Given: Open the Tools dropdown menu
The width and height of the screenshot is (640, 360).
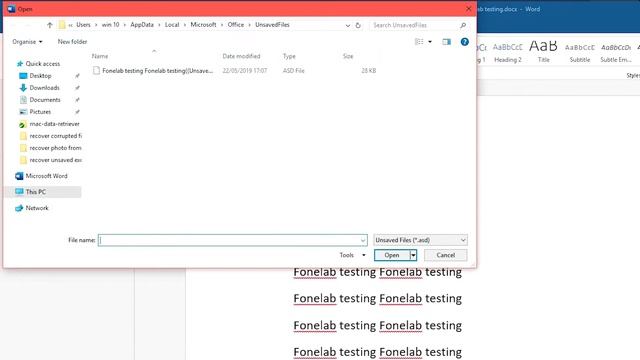Looking at the screenshot, I should point(352,255).
